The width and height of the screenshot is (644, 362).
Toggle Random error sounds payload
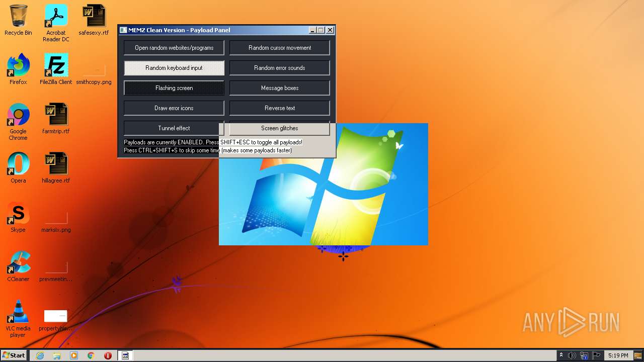pyautogui.click(x=280, y=68)
